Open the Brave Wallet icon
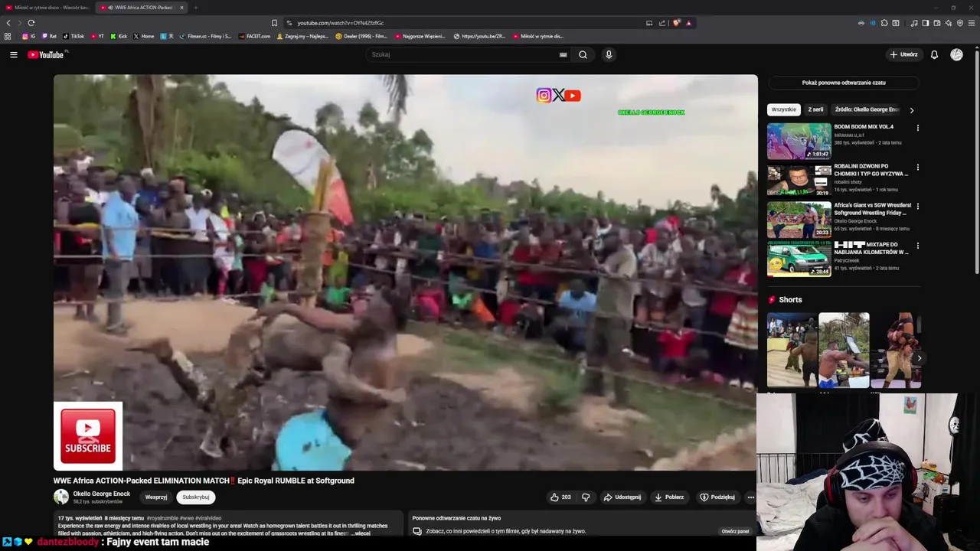Screen dimensions: 980x551 point(937,23)
